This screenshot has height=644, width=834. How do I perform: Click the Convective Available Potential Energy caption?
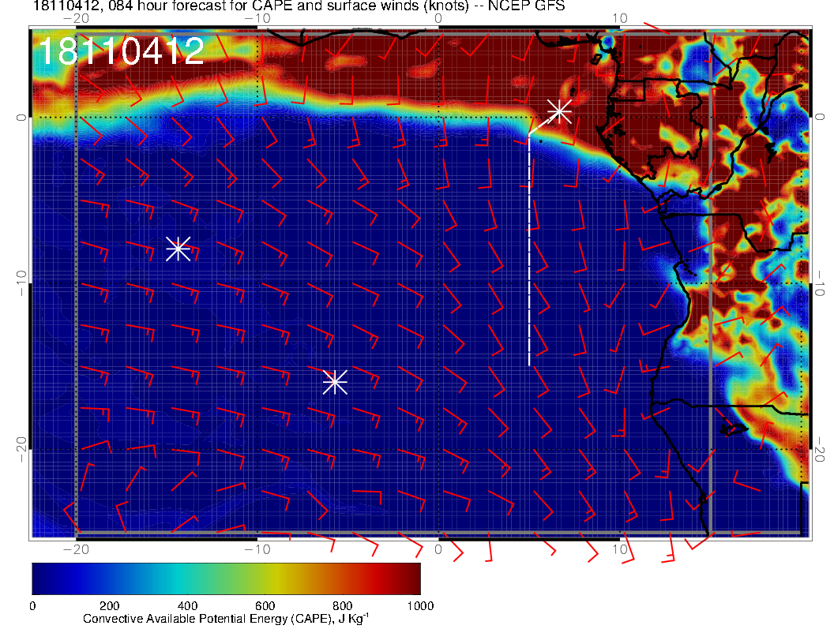[x=226, y=619]
